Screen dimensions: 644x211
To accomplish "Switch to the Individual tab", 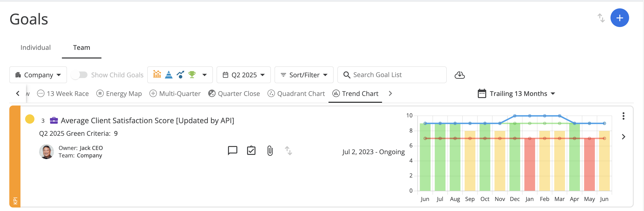I will click(x=36, y=48).
